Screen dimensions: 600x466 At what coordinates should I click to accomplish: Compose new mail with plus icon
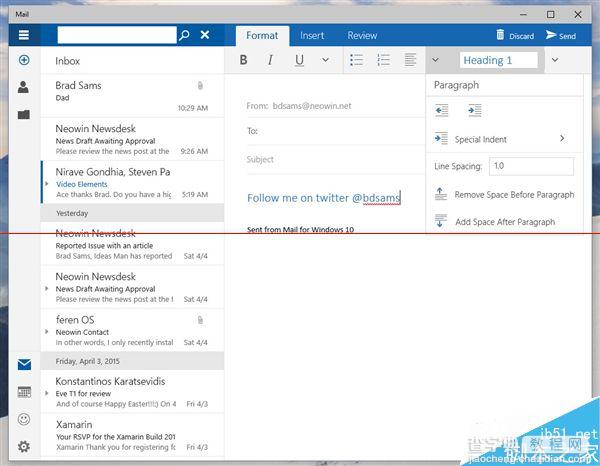24,60
